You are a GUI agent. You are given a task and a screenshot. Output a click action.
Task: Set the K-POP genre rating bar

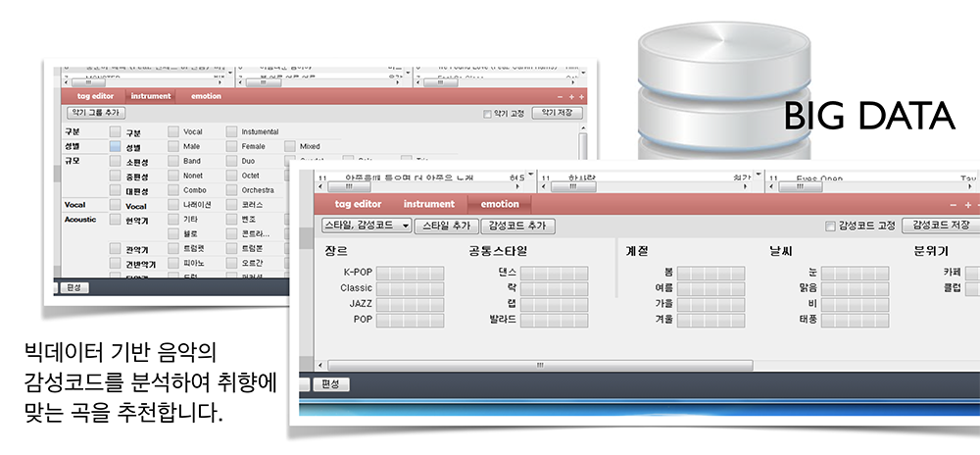410,273
